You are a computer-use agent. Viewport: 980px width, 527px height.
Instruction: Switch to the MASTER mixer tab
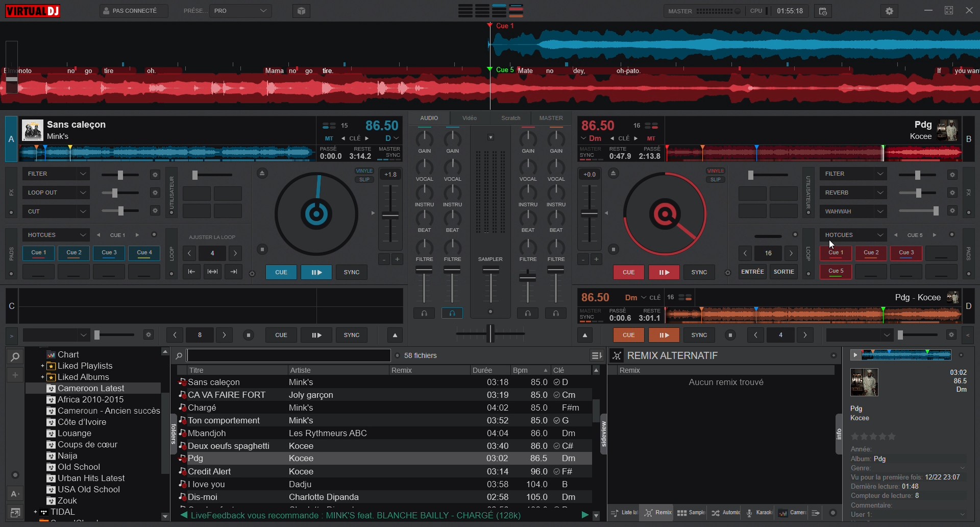click(551, 118)
